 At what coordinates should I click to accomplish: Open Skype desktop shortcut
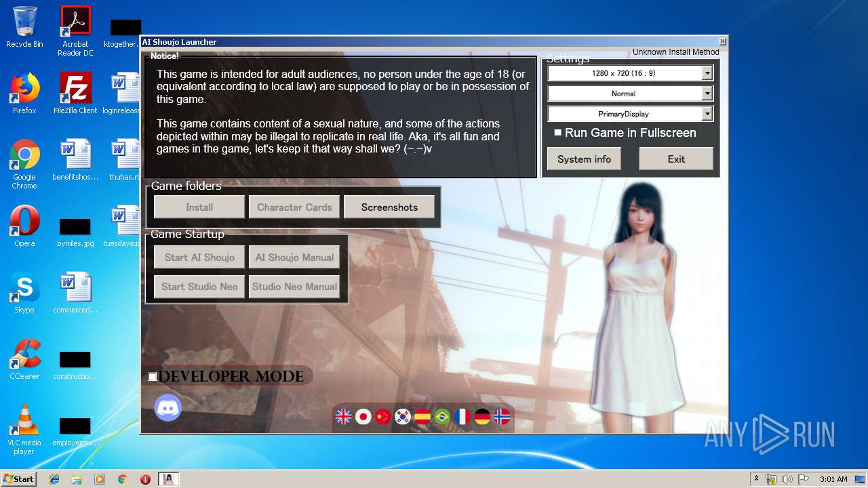(x=24, y=293)
